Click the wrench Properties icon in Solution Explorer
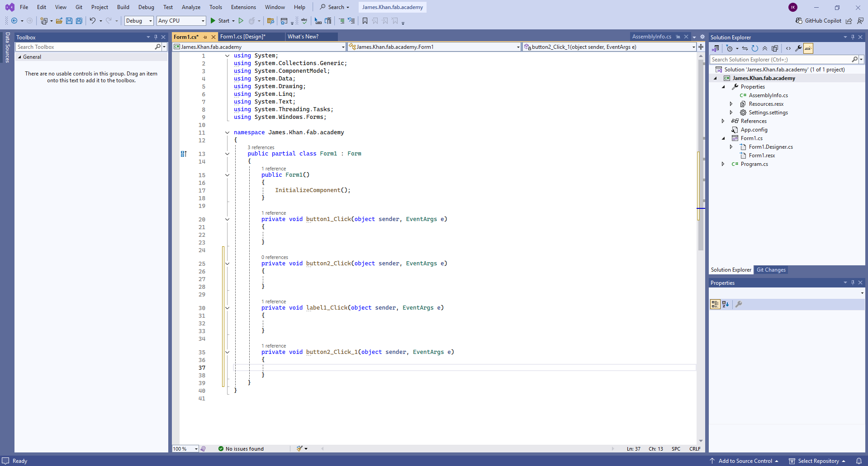The width and height of the screenshot is (868, 466). click(798, 48)
